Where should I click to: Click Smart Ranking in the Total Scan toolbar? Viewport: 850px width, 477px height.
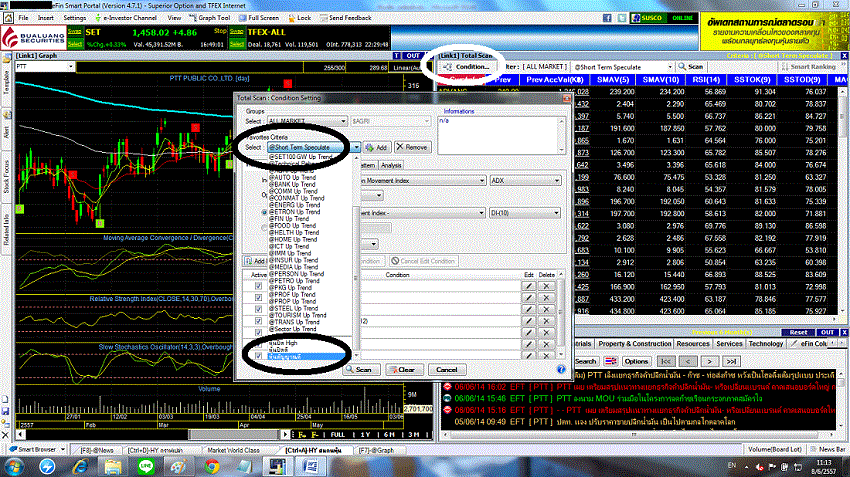click(x=808, y=67)
